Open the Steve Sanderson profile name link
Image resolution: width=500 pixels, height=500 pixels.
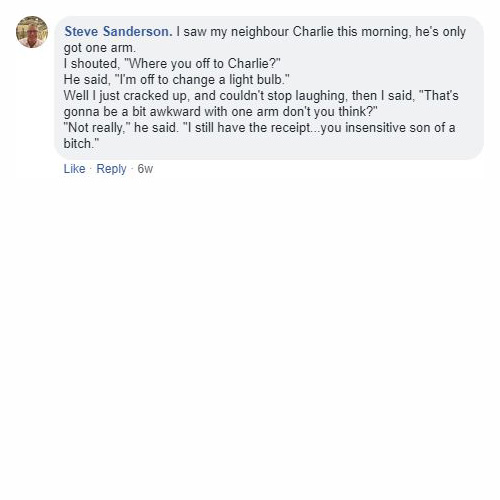coord(118,32)
